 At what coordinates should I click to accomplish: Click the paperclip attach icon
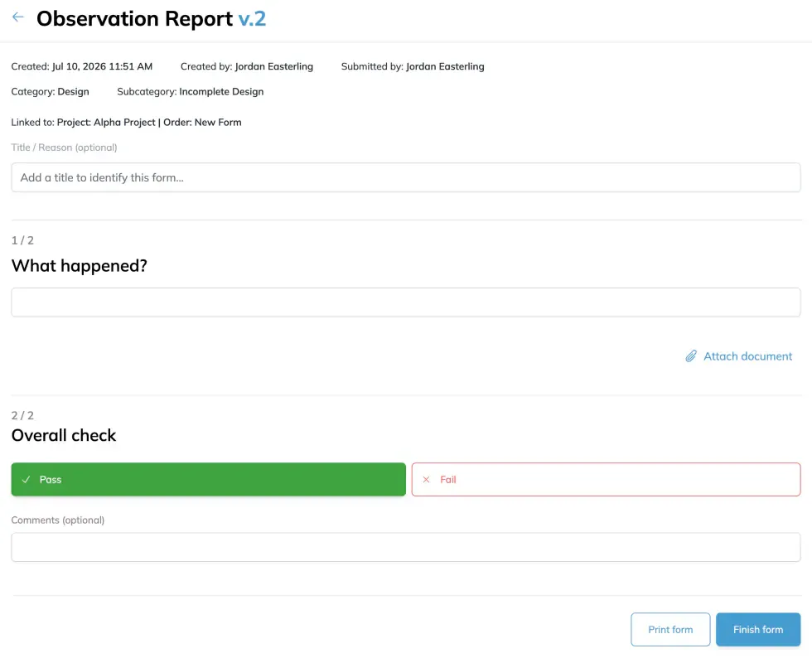pos(691,356)
